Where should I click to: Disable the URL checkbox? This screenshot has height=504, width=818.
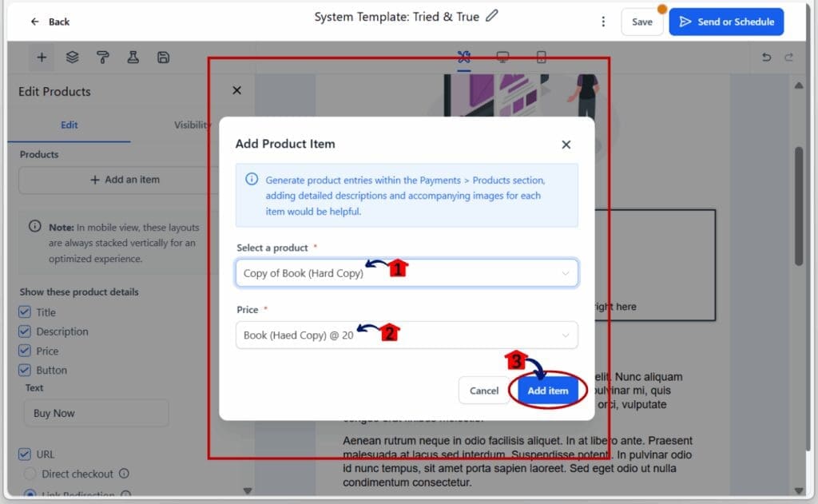point(25,454)
